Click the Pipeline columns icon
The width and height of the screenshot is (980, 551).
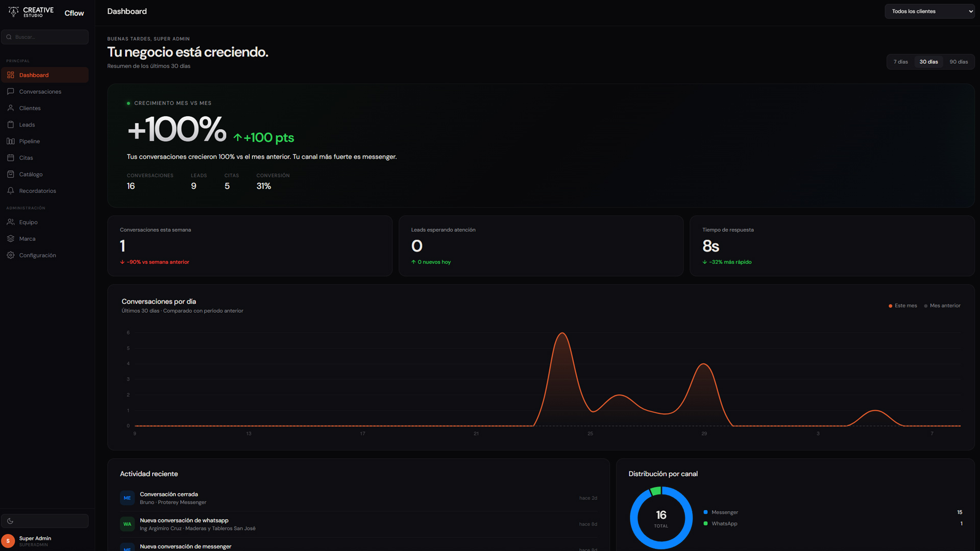click(11, 141)
